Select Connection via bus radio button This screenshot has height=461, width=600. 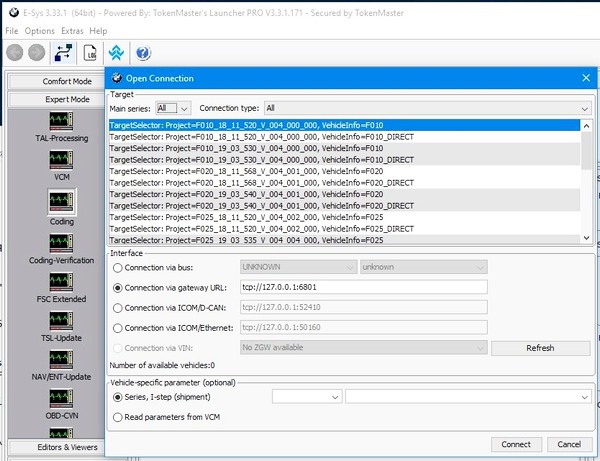coord(120,268)
